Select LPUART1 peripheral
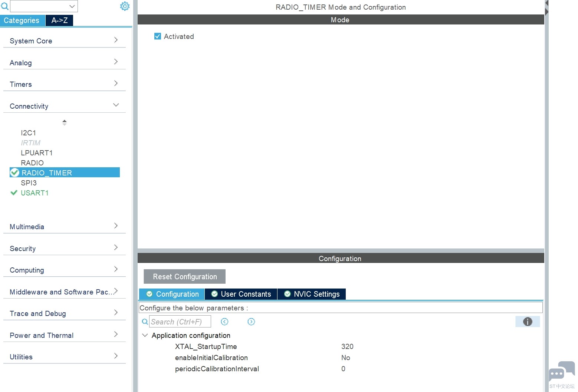 click(37, 153)
